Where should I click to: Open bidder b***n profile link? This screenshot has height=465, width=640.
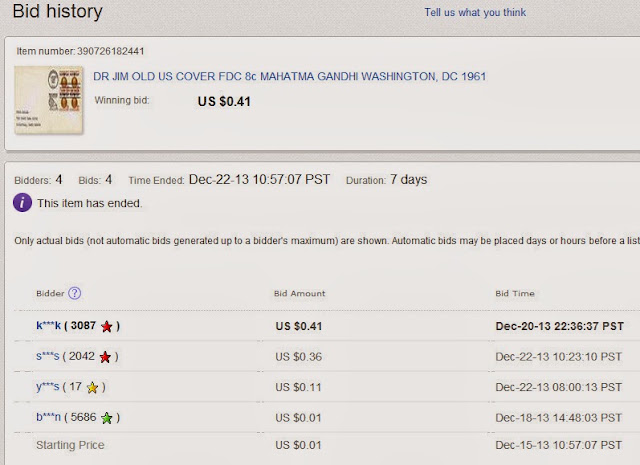coord(48,417)
